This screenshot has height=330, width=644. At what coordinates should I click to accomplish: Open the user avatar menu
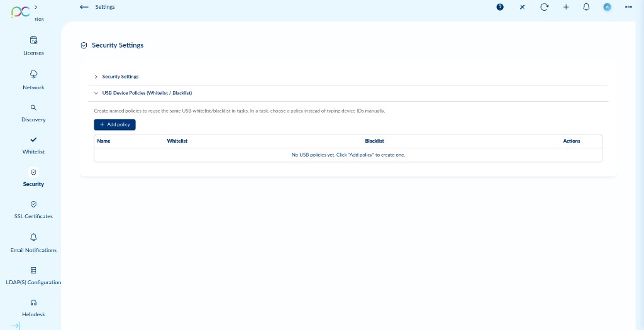coord(607,7)
